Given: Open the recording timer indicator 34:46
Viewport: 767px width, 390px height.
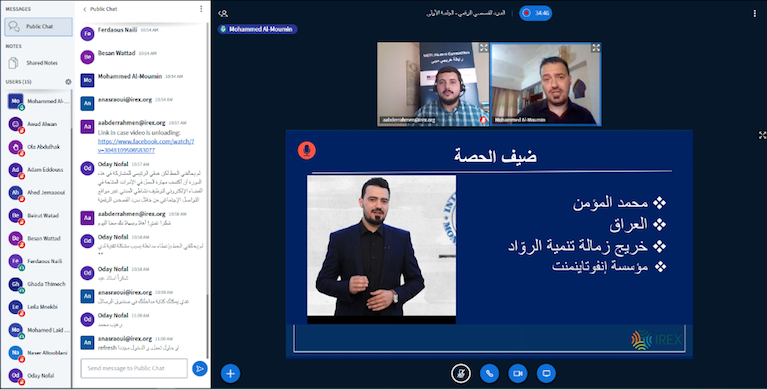Looking at the screenshot, I should (x=536, y=13).
